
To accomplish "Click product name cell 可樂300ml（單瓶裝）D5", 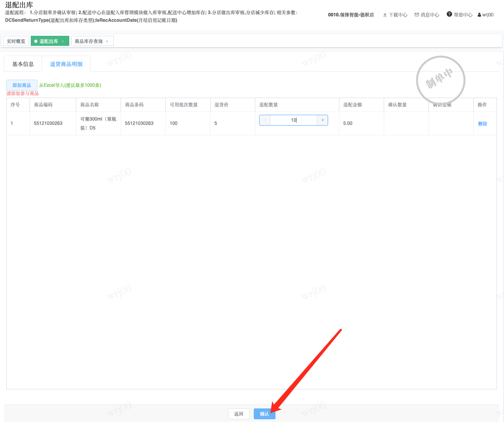I will (x=98, y=123).
